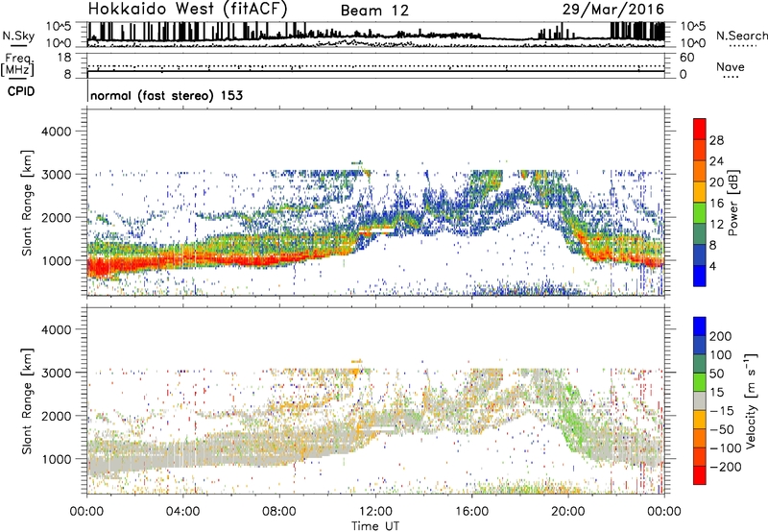Click the '2000' tick of the power panel
This screenshot has height=532, width=768.
56,217
